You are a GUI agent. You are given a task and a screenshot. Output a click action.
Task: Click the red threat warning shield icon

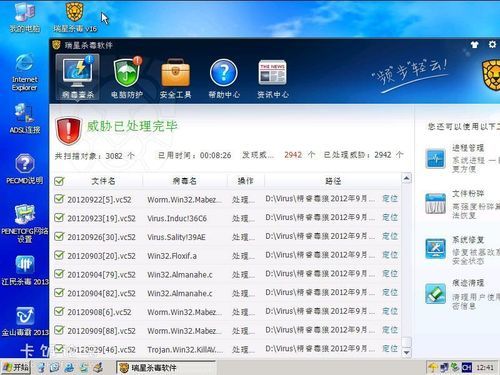68,130
